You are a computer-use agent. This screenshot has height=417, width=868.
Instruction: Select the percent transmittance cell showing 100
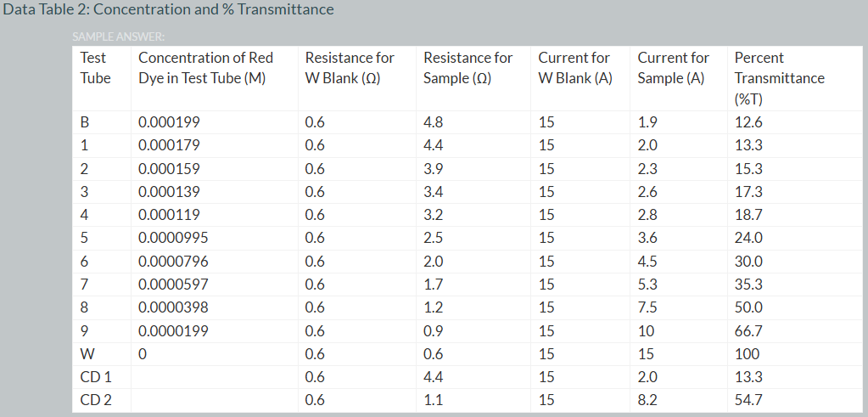(747, 354)
